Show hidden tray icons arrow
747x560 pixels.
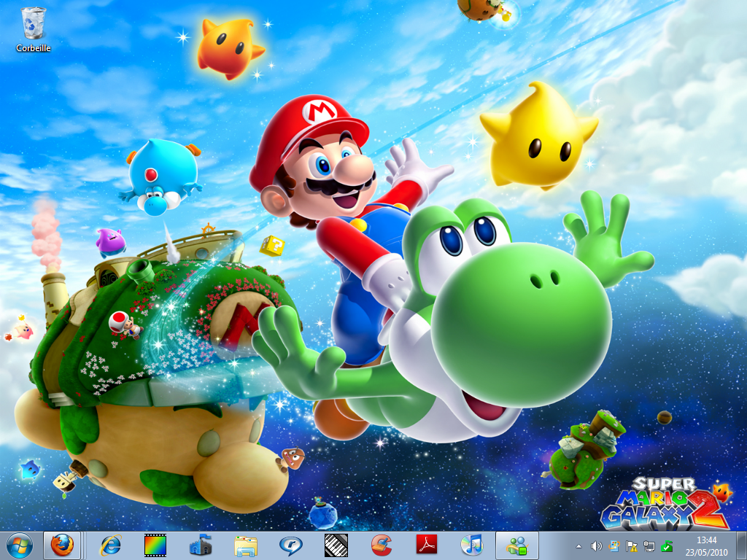(578, 546)
